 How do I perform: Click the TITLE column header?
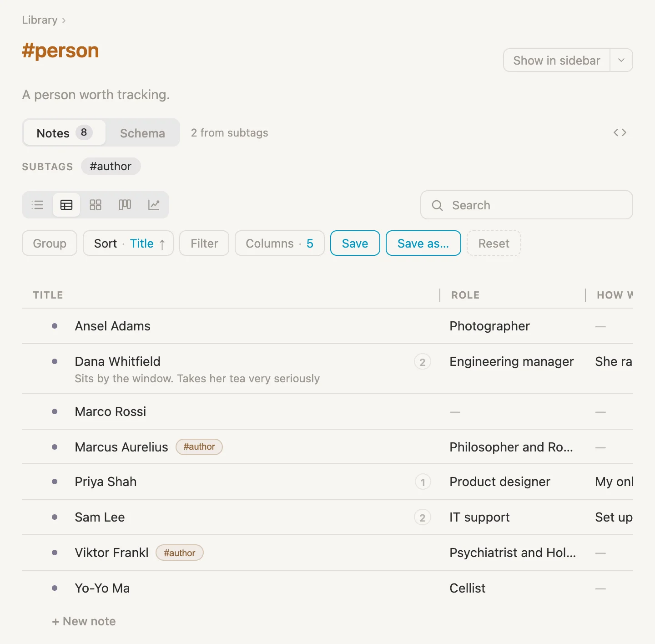click(48, 295)
